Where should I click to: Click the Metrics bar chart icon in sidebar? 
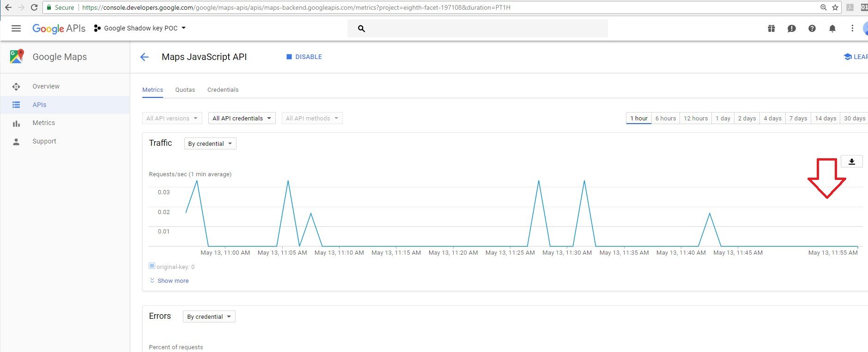click(16, 123)
